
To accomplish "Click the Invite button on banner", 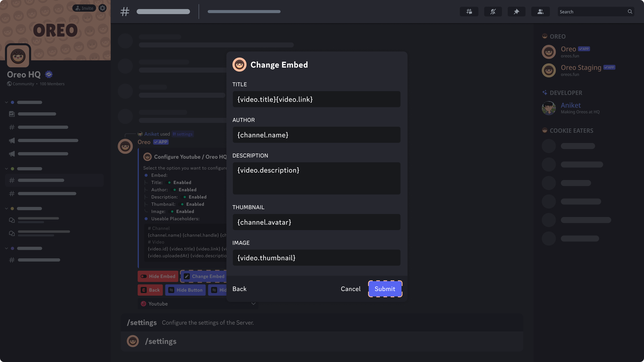I will click(84, 8).
